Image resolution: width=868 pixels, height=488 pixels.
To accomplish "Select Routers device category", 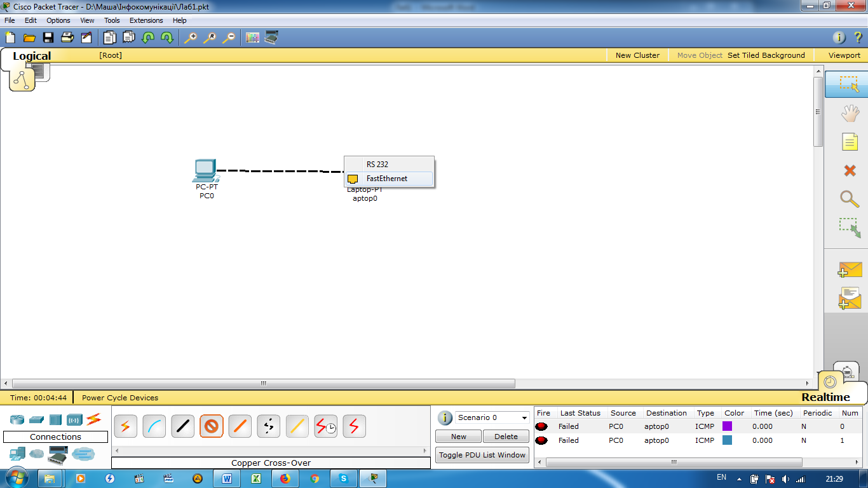I will 17,419.
